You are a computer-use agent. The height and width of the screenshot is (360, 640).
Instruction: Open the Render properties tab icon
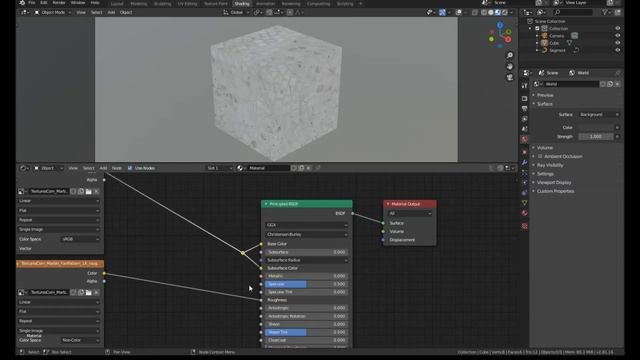[524, 98]
